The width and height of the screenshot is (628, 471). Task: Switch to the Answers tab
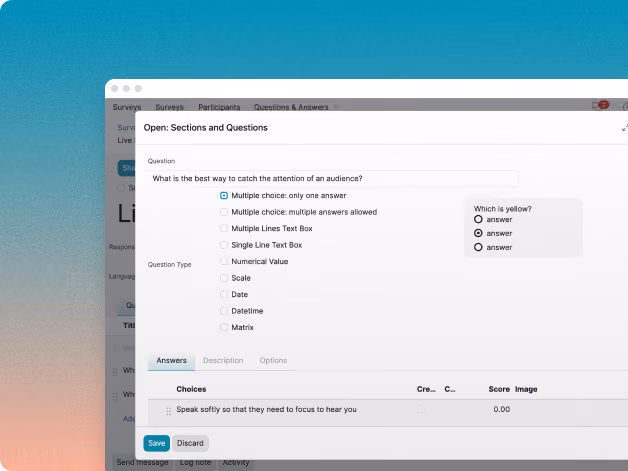click(171, 360)
